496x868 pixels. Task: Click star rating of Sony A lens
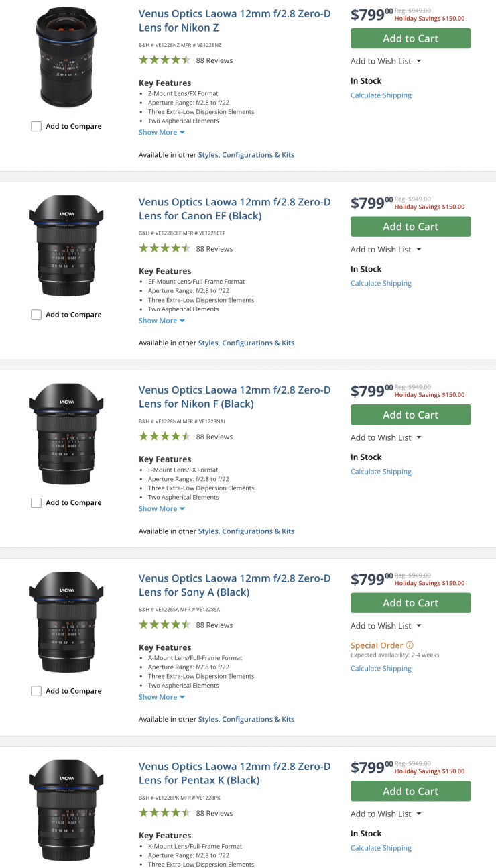pos(164,625)
